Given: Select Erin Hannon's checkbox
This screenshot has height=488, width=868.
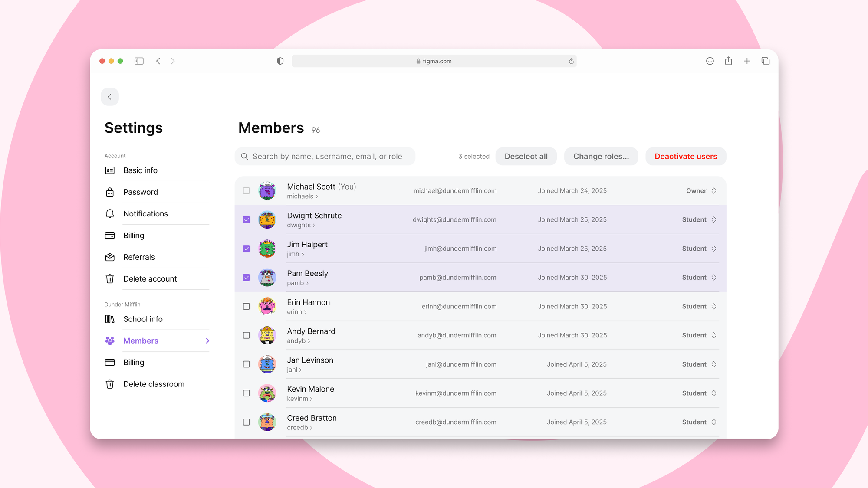Looking at the screenshot, I should pyautogui.click(x=246, y=306).
